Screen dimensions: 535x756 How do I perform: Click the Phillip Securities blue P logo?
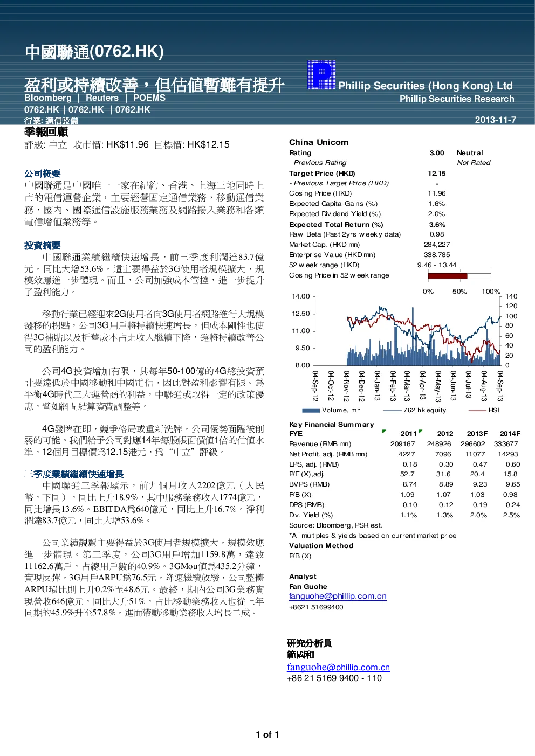click(321, 75)
